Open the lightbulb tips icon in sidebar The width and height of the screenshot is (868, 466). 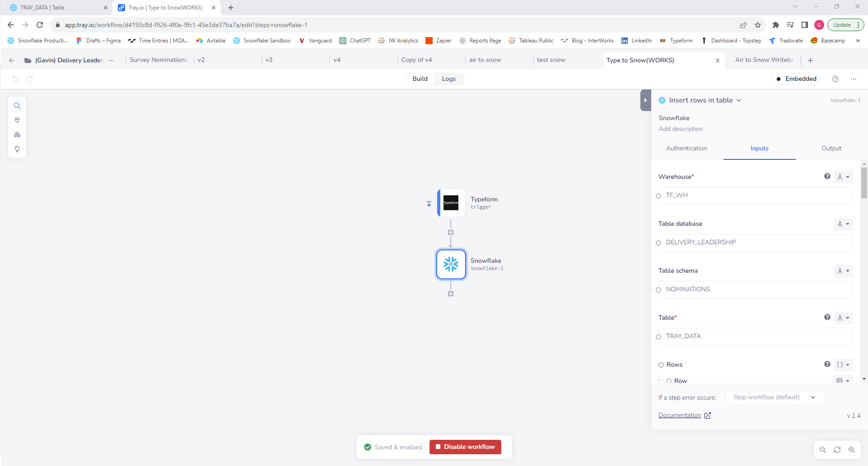[x=17, y=149]
